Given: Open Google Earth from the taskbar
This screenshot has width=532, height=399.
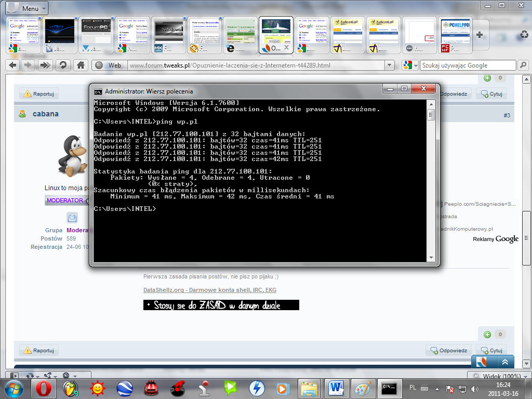Looking at the screenshot, I should tap(124, 388).
